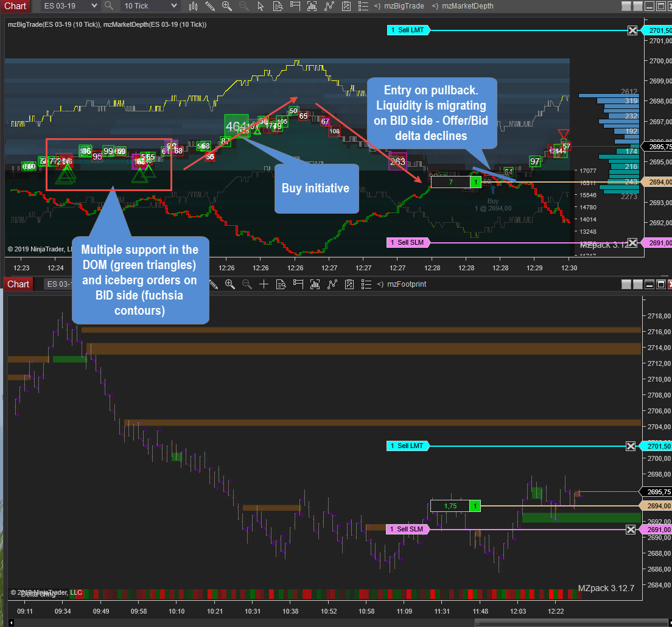The image size is (672, 627).
Task: Open Indicators dialog in mzBigTrade chart toolbar
Action: [329, 6]
